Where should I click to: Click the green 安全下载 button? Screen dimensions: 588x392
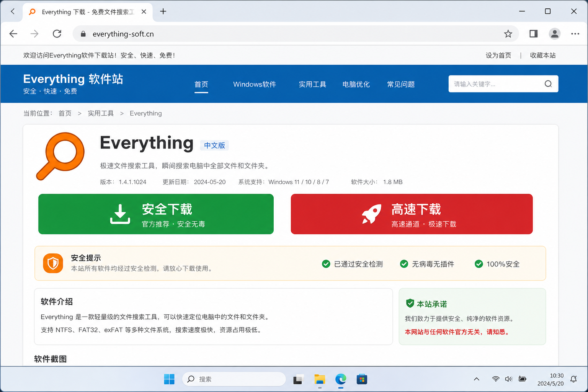click(156, 214)
